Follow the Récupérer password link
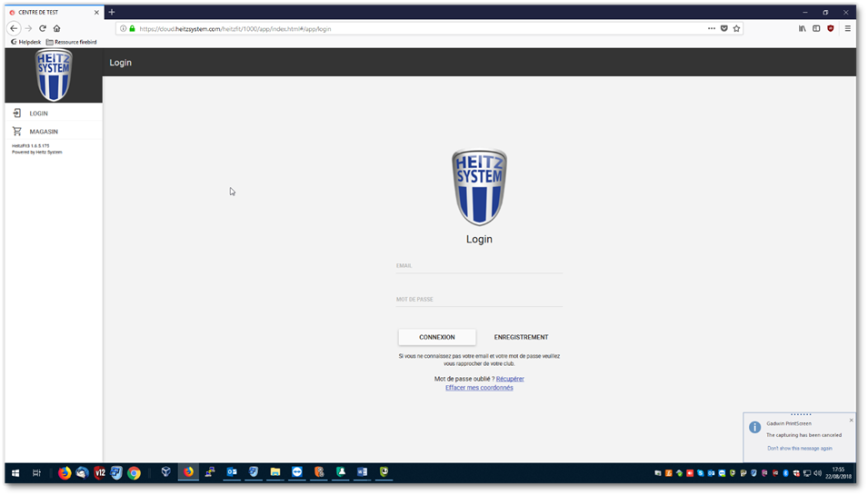This screenshot has width=868, height=495. pos(510,379)
